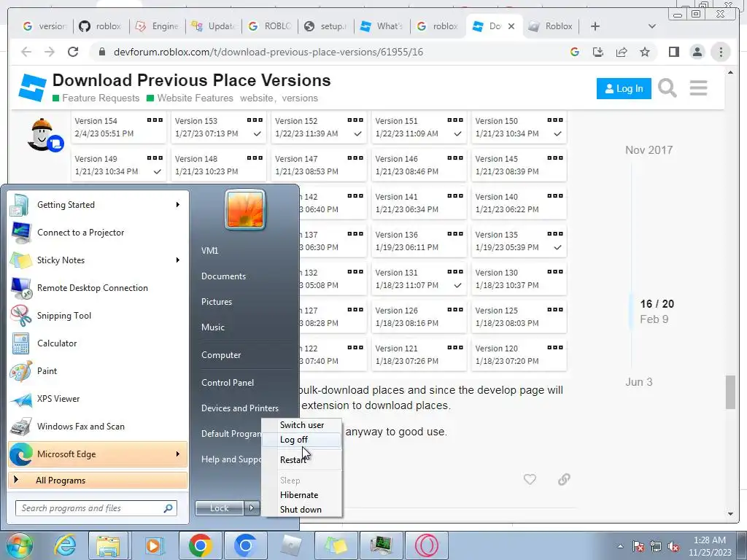The width and height of the screenshot is (747, 560).
Task: Click the Lock button in start menu
Action: [220, 508]
